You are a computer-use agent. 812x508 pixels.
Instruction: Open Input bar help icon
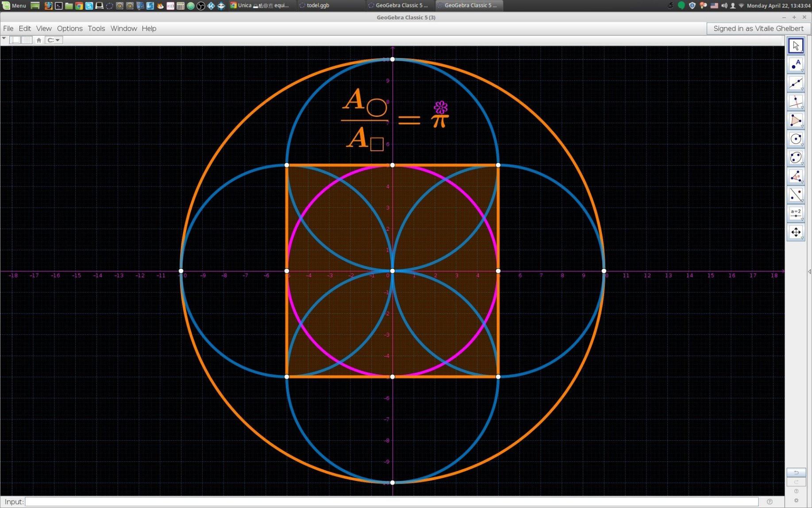click(x=770, y=501)
